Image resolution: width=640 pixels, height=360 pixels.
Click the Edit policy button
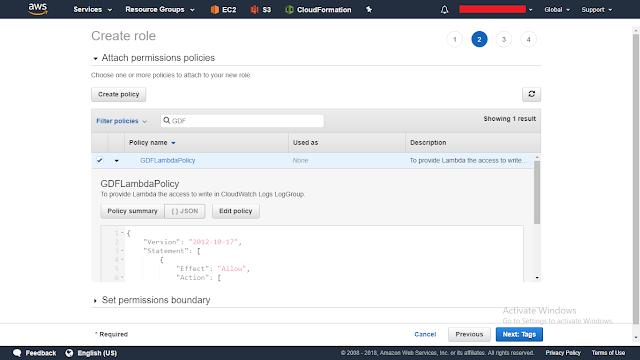pos(236,211)
